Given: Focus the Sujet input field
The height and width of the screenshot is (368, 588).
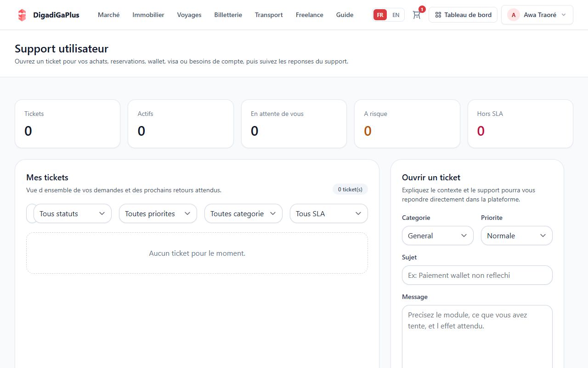Looking at the screenshot, I should 477,275.
